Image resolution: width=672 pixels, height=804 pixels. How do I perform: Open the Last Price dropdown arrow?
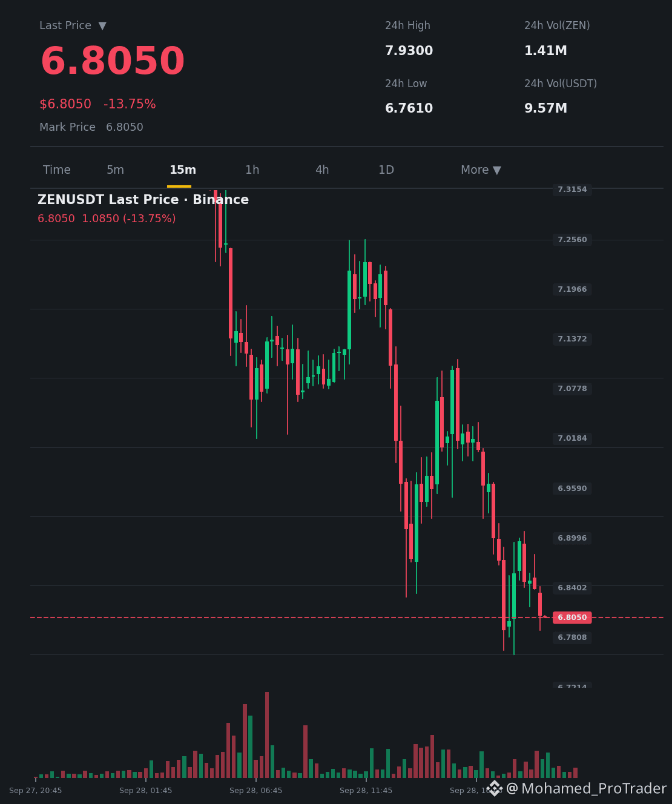coord(102,25)
